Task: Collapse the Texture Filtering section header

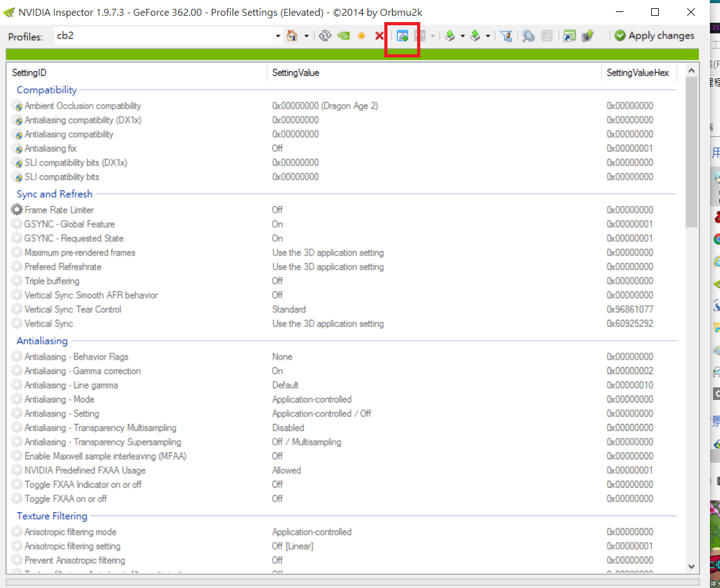Action: (x=52, y=516)
